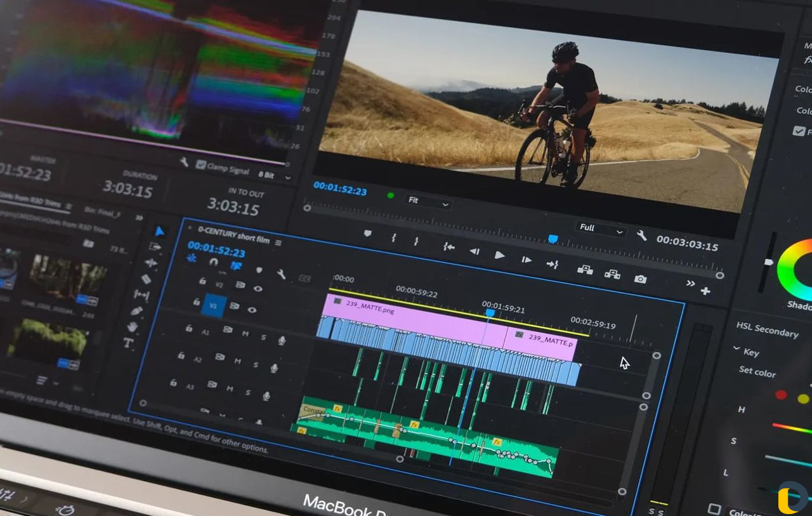The width and height of the screenshot is (812, 516).
Task: Select the red Set color swatch
Action: tap(781, 395)
